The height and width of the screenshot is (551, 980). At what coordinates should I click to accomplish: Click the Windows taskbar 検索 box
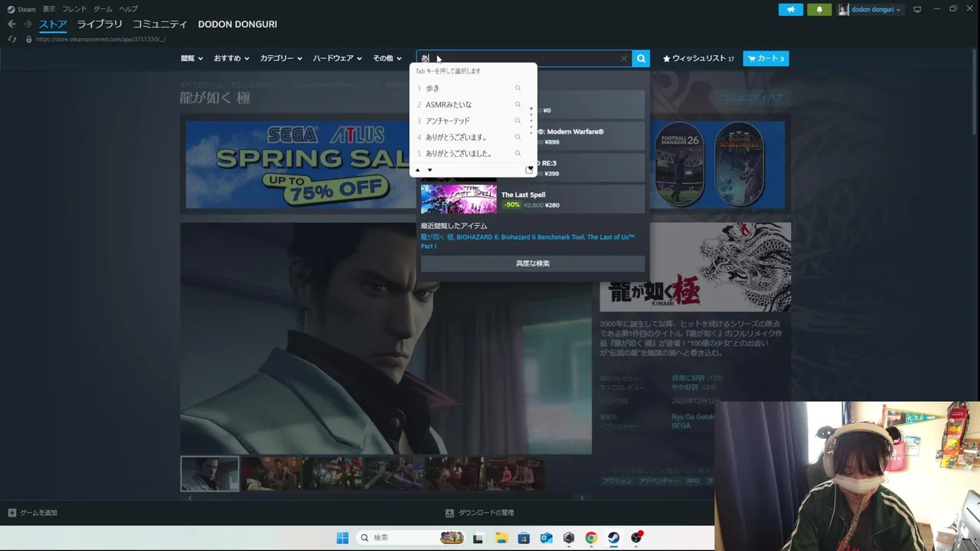point(411,538)
